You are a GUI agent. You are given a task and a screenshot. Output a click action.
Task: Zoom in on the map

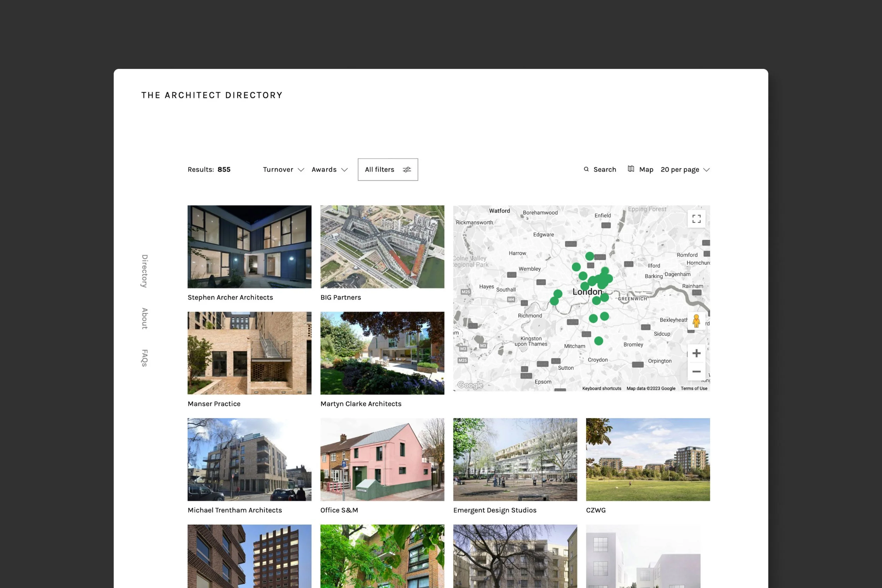tap(696, 352)
